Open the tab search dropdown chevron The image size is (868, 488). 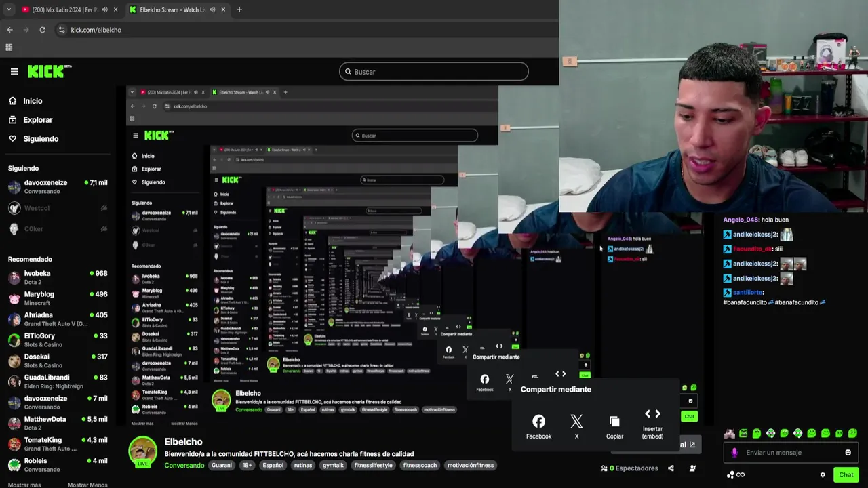(9, 9)
